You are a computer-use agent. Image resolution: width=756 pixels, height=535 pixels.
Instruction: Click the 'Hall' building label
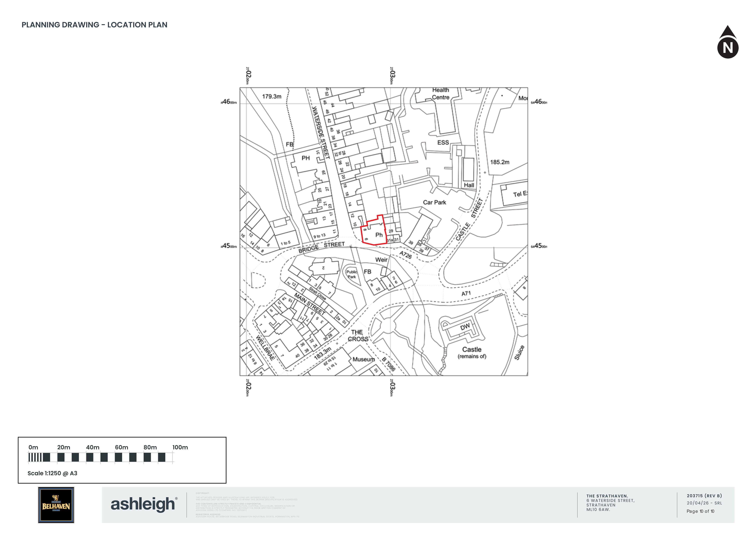pyautogui.click(x=469, y=185)
